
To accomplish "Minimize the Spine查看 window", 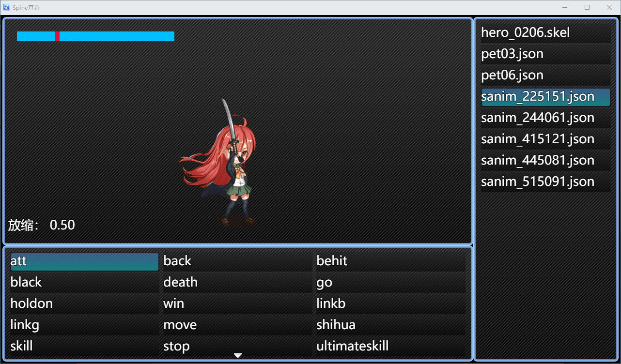I will coord(565,7).
